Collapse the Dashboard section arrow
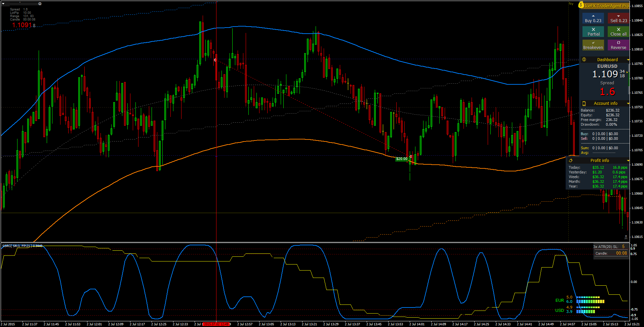Image resolution: width=644 pixels, height=327 pixels. point(628,60)
